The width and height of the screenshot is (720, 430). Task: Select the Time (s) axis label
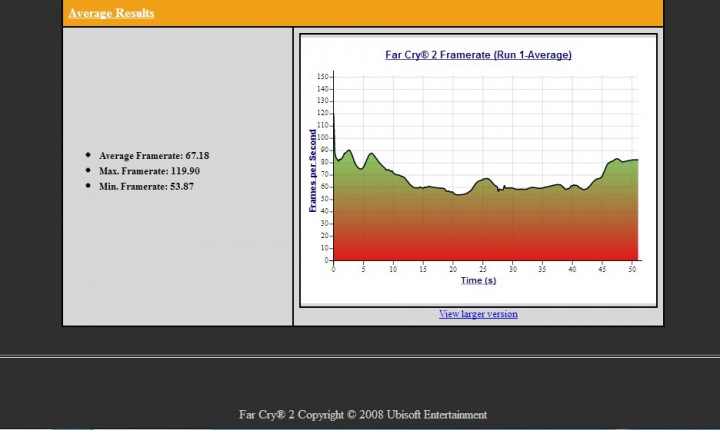478,280
